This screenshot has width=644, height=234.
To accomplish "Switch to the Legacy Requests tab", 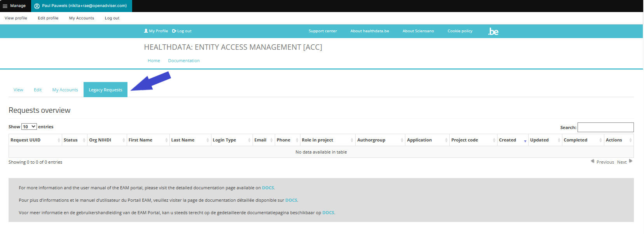I will [x=105, y=90].
